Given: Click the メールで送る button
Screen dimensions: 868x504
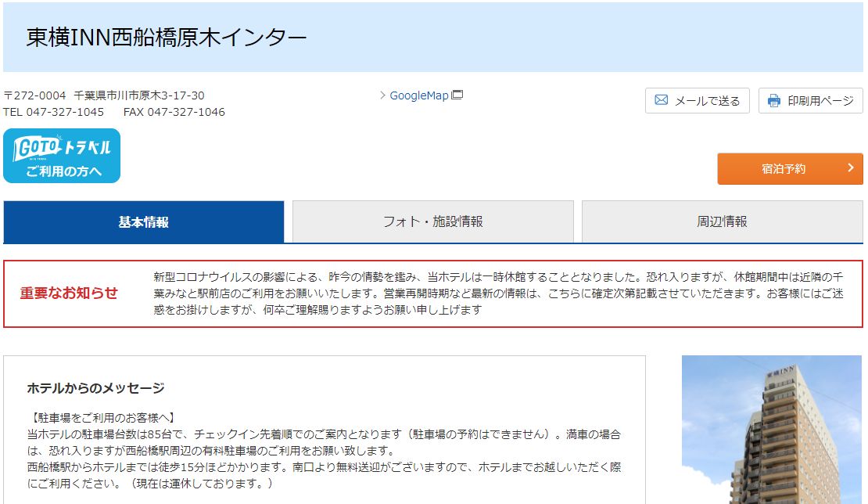Looking at the screenshot, I should coord(697,101).
